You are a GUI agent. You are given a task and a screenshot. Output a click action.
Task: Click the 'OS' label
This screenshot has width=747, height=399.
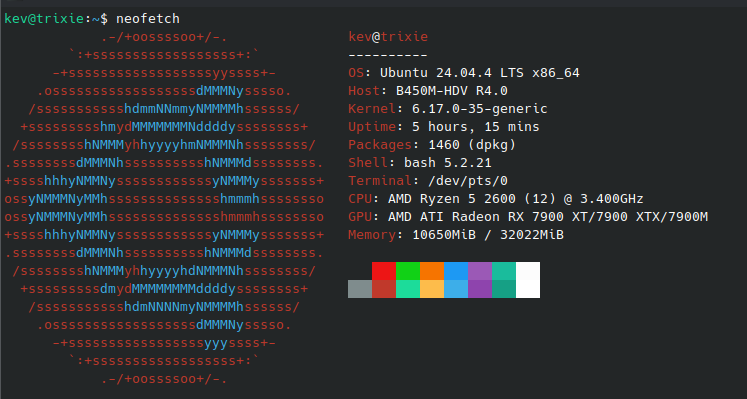356,73
